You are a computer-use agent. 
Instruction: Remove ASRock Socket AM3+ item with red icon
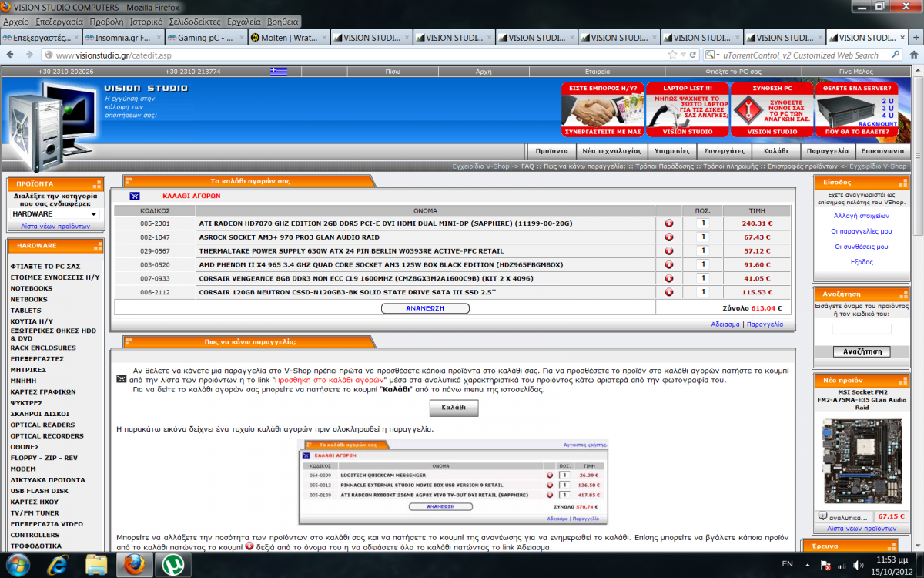(x=669, y=237)
